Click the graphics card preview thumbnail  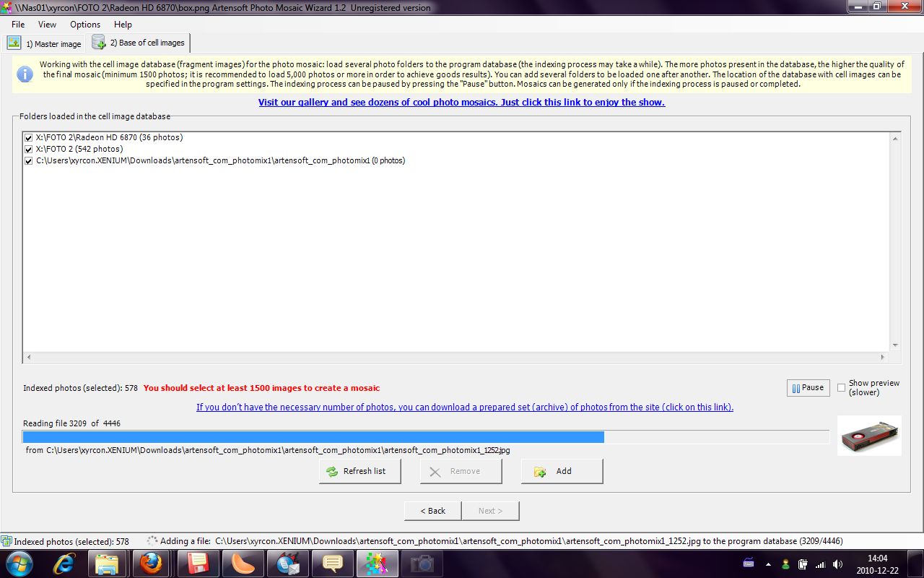click(869, 436)
